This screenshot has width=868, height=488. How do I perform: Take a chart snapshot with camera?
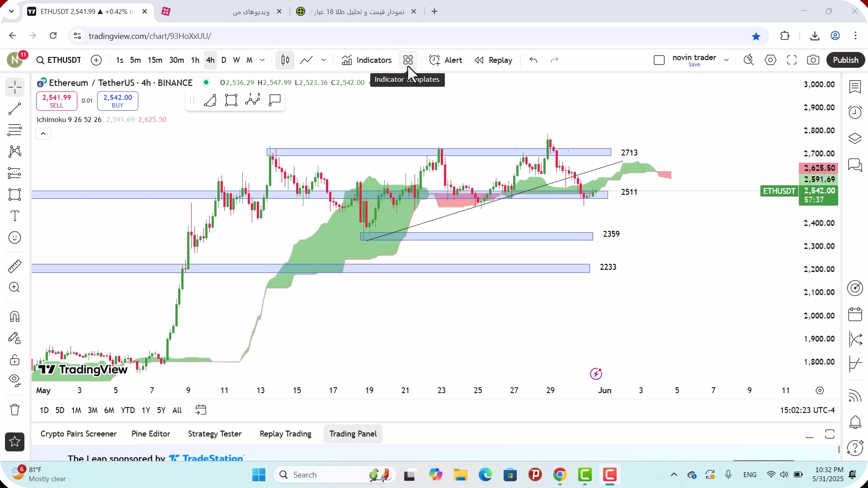(813, 60)
